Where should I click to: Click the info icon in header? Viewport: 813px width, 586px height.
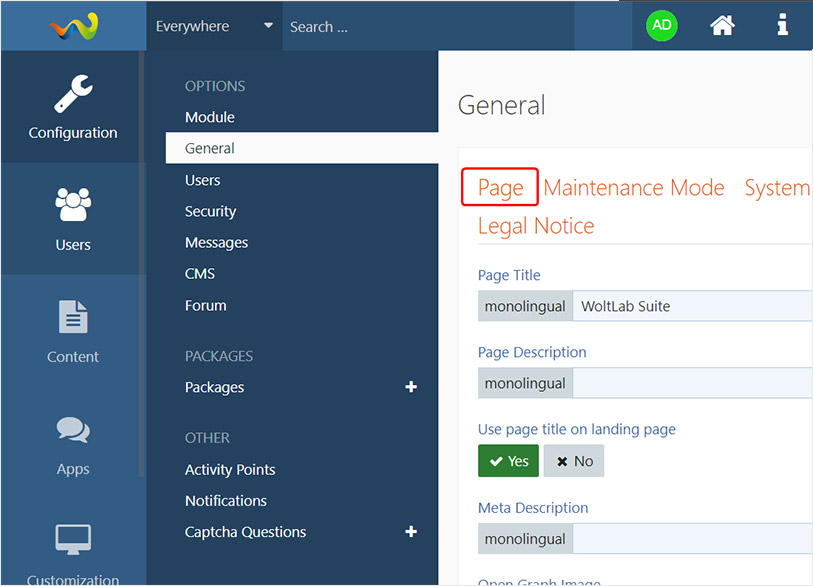click(x=782, y=26)
